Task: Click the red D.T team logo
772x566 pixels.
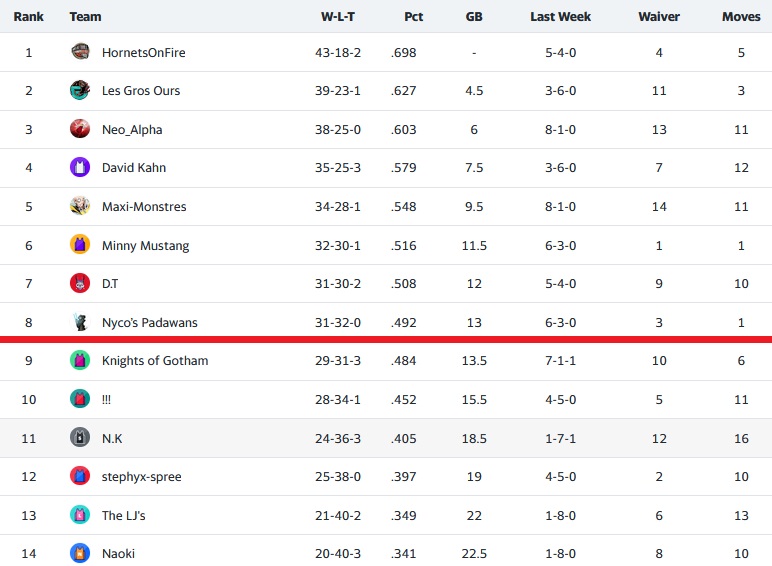Action: (80, 283)
